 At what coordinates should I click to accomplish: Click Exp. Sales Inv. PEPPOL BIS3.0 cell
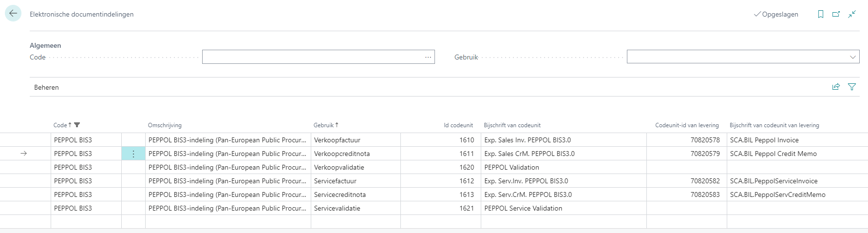pyautogui.click(x=564, y=140)
